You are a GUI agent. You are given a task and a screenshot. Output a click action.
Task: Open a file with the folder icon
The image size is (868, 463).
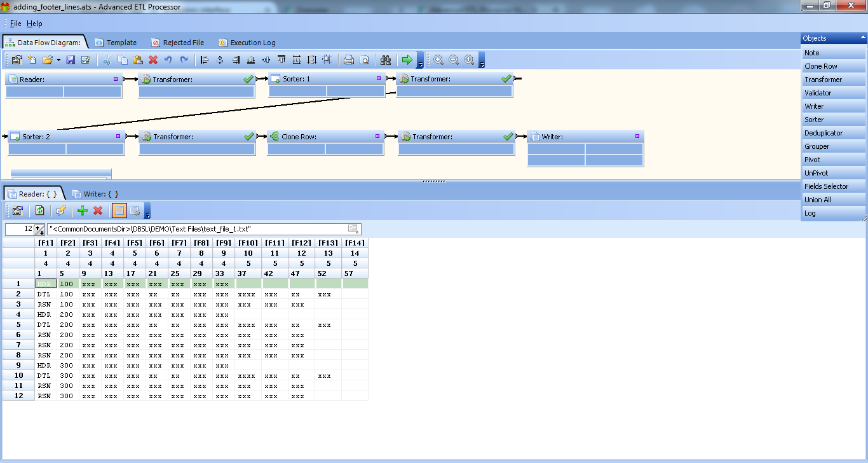[x=48, y=60]
